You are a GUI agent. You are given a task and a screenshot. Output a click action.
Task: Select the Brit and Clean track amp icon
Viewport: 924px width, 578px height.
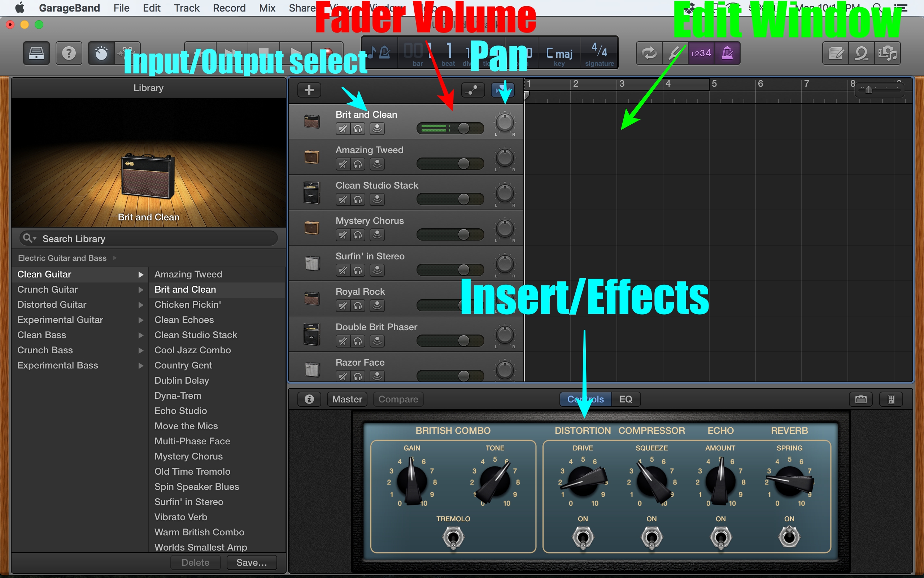[x=311, y=122]
